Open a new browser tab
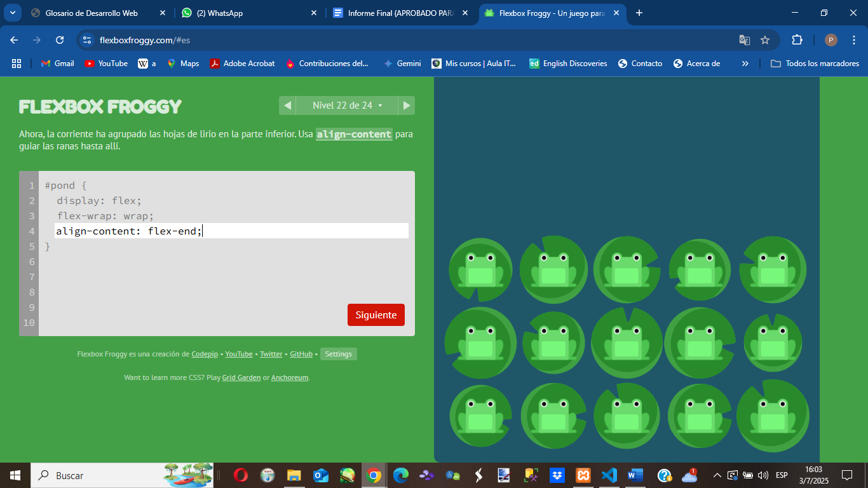The height and width of the screenshot is (488, 868). (x=639, y=13)
